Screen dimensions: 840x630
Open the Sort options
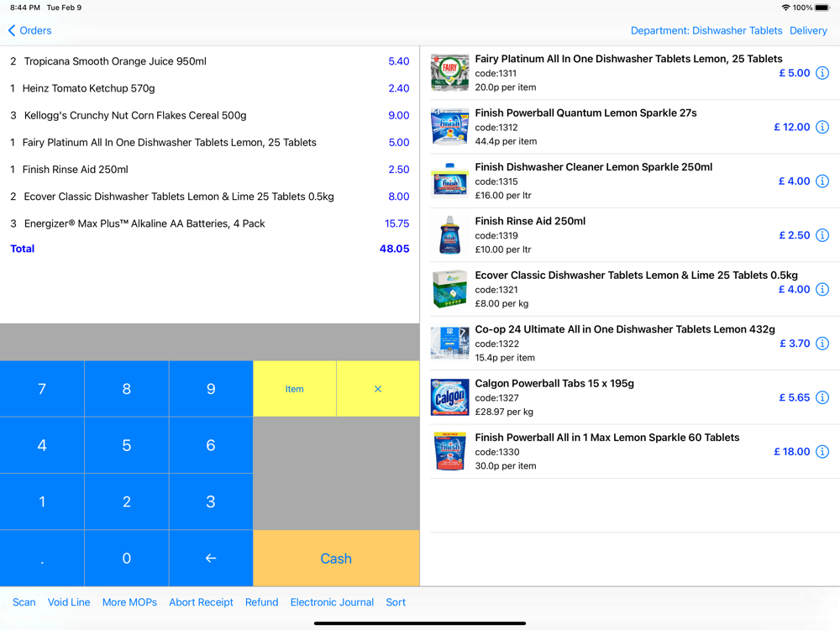tap(396, 602)
